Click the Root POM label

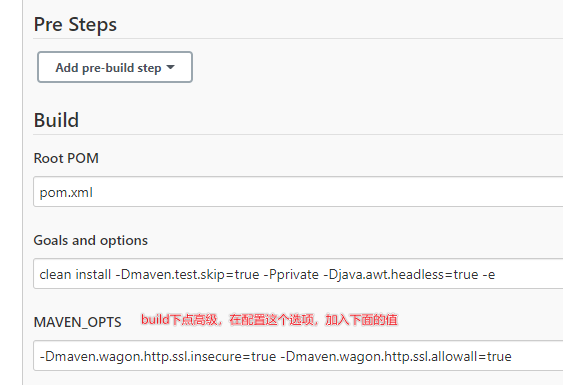pos(66,158)
